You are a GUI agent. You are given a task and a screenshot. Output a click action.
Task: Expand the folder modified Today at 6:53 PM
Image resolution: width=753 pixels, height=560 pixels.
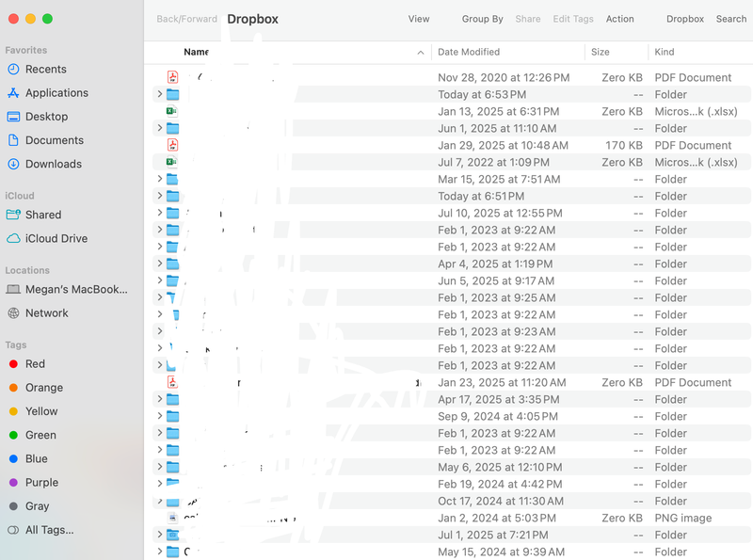pos(159,94)
